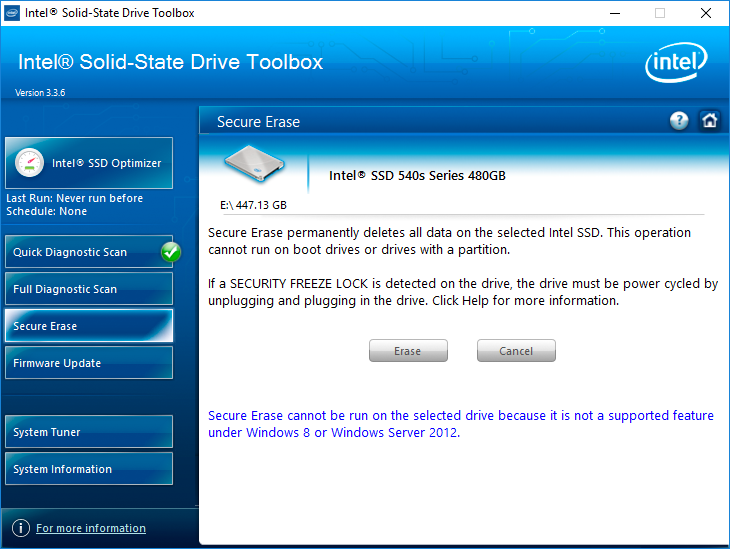Click the Erase button

pos(408,351)
